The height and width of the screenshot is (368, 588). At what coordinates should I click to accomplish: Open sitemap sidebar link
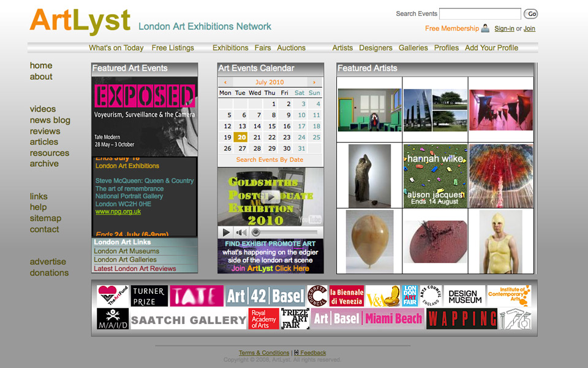[x=45, y=218]
